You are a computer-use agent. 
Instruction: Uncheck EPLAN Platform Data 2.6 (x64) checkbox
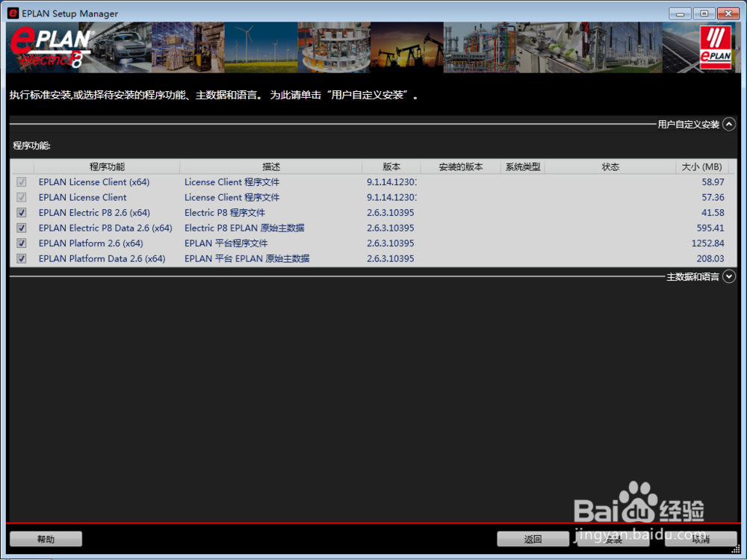coord(22,258)
